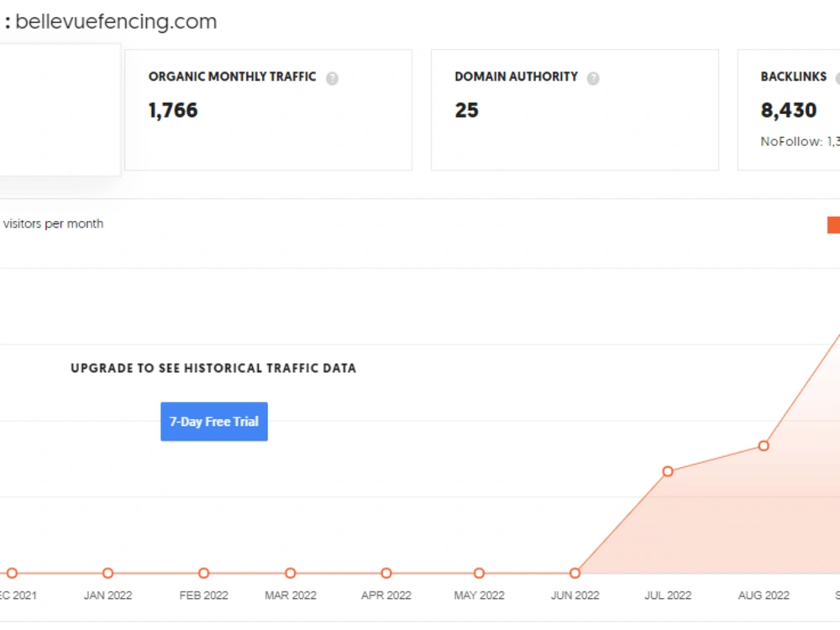Viewport: 840px width, 630px height.
Task: Select the JAN 2022 data point
Action: point(108,573)
